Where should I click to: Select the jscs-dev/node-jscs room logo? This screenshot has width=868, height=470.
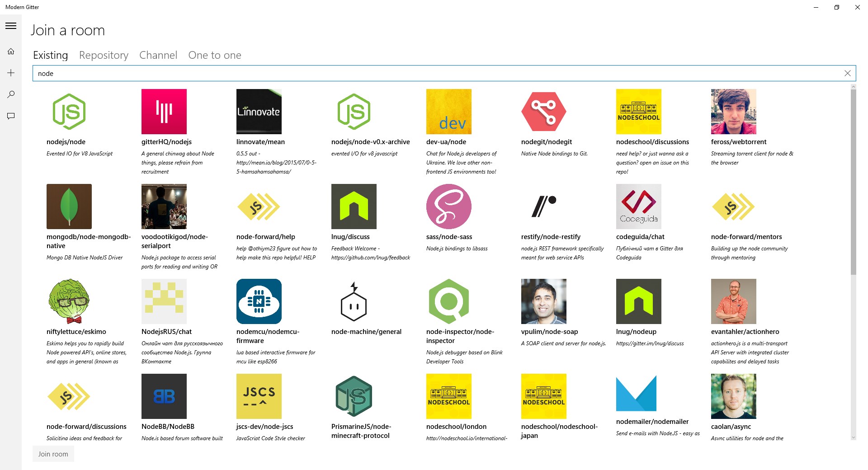(x=259, y=396)
